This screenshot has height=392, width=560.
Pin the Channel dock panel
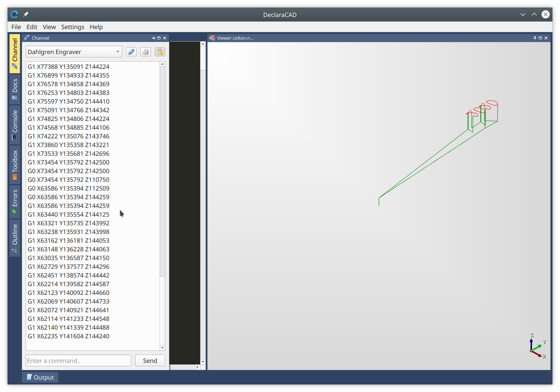click(154, 38)
